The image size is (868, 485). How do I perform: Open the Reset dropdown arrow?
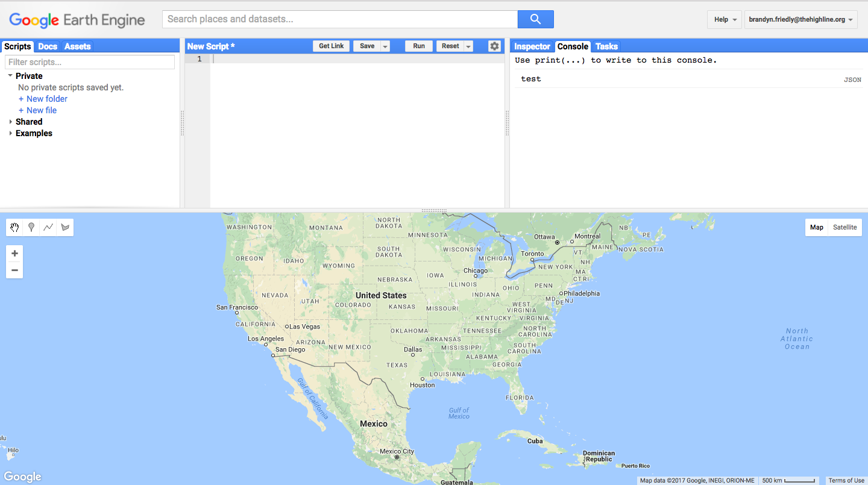coord(468,46)
